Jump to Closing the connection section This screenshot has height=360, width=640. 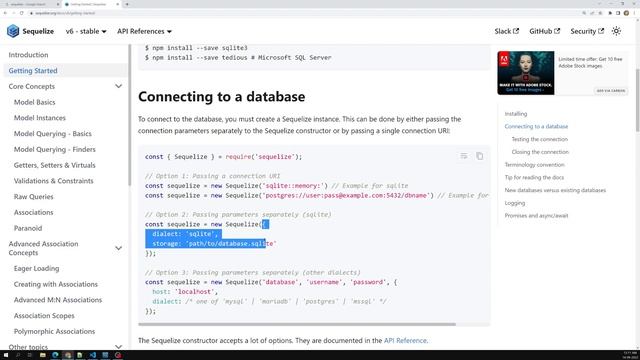[540, 152]
